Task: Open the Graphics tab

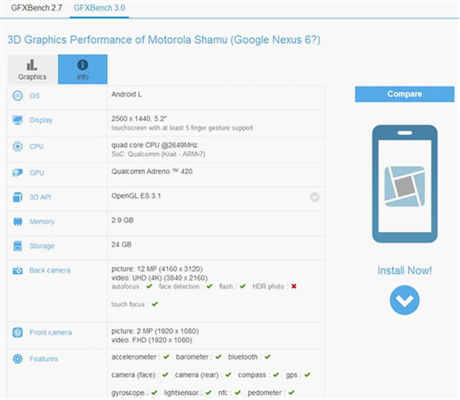Action: pos(32,69)
